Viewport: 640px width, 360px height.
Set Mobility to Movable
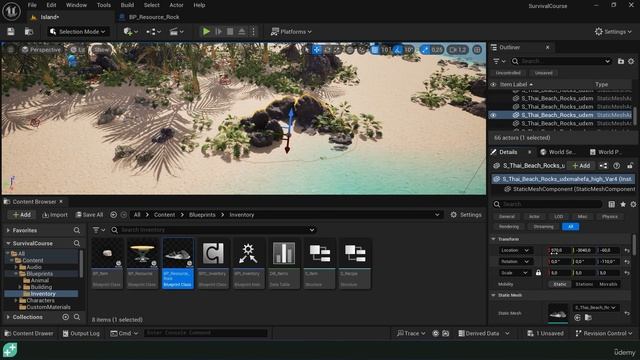(608, 284)
